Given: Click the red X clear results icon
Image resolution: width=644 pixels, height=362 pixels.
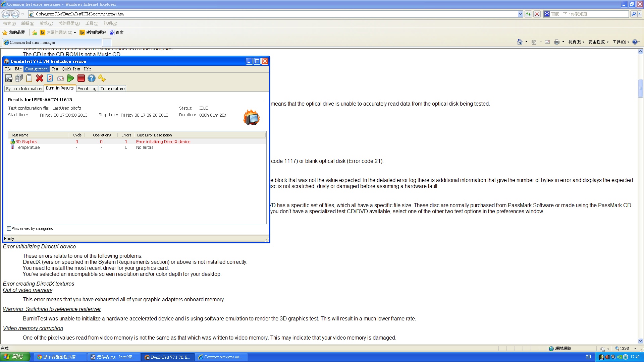Looking at the screenshot, I should click(x=40, y=78).
